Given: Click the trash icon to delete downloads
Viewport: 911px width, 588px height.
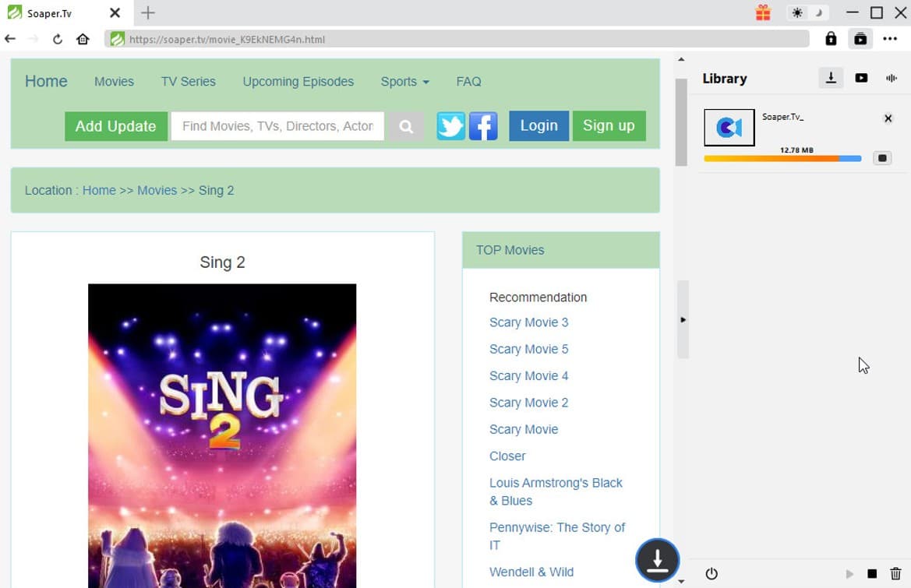Looking at the screenshot, I should click(x=895, y=574).
